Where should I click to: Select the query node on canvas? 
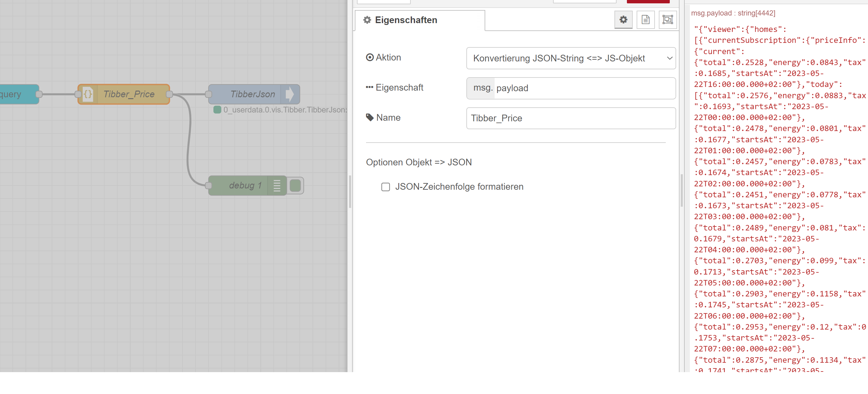coord(17,94)
